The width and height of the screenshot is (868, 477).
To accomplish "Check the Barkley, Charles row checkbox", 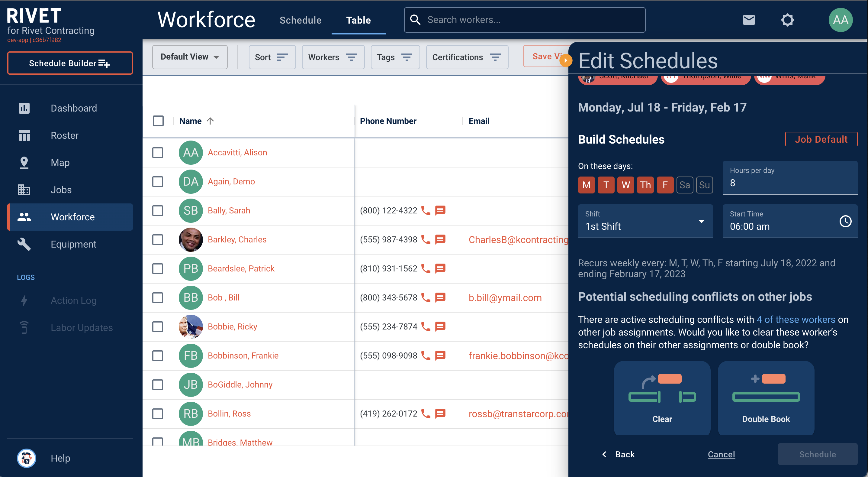I will coord(158,239).
